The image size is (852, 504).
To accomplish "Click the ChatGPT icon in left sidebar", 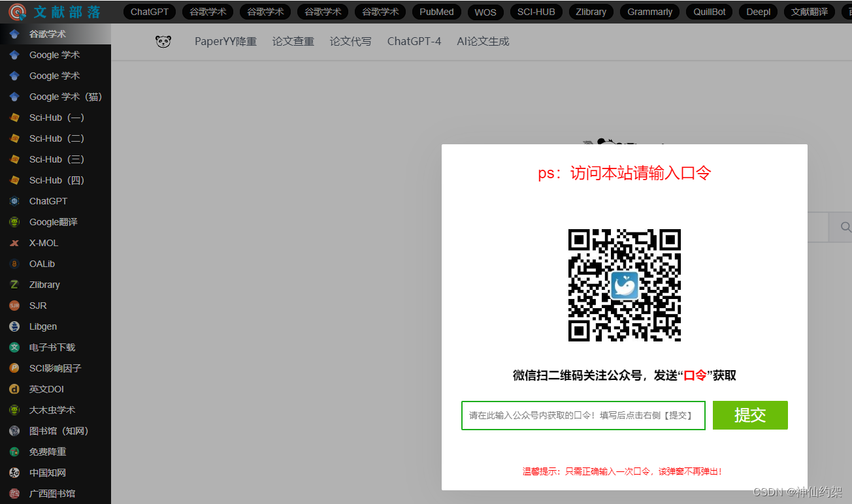I will point(14,201).
